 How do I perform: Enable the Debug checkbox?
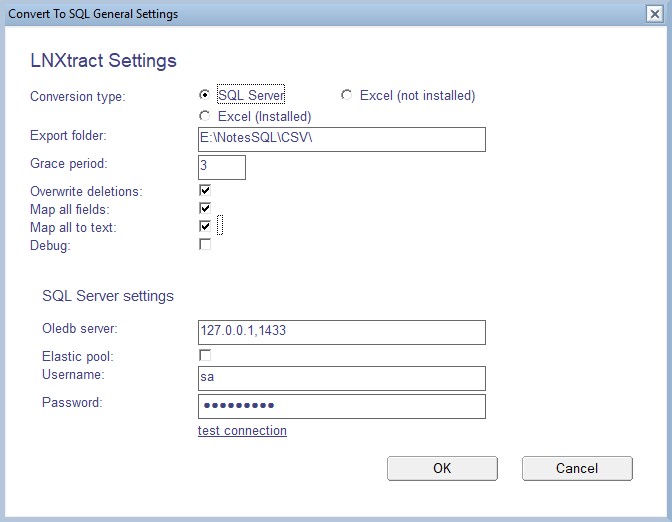coord(205,245)
